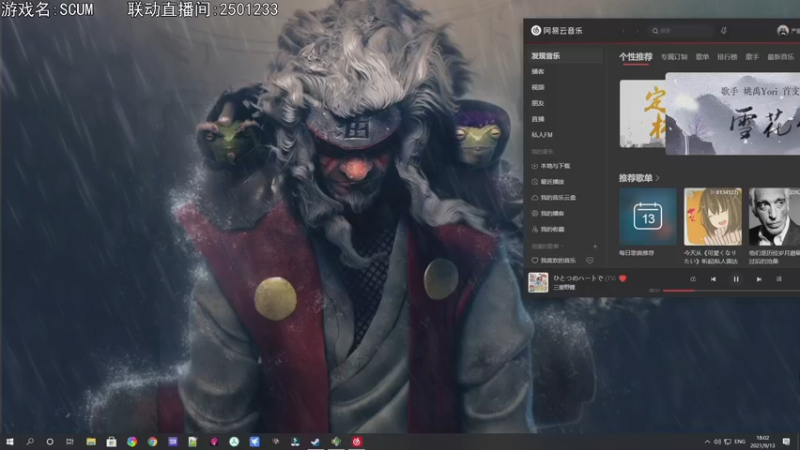800x450 pixels.
Task: Open network status in tray
Action: [x=728, y=442]
